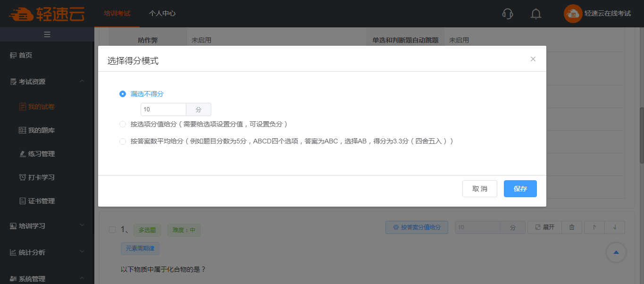Click the 保存 button

(x=520, y=189)
